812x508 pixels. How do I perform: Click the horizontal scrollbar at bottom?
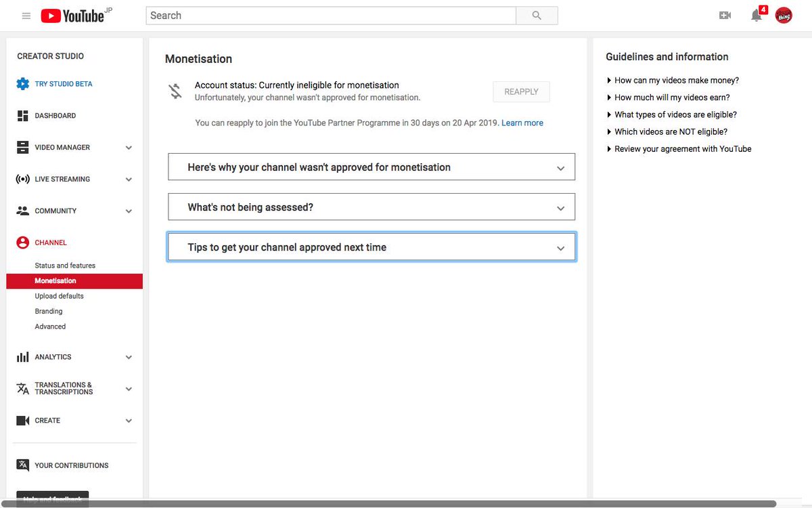pos(390,504)
